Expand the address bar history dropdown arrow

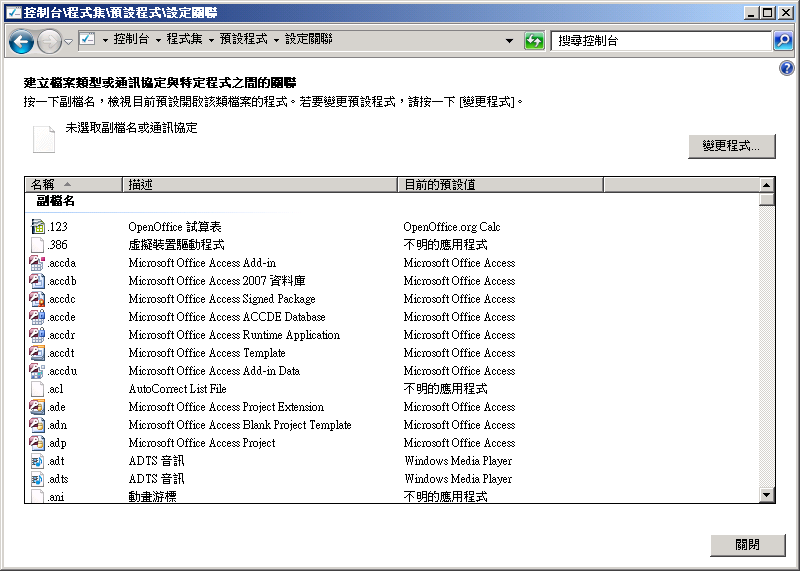[x=509, y=41]
